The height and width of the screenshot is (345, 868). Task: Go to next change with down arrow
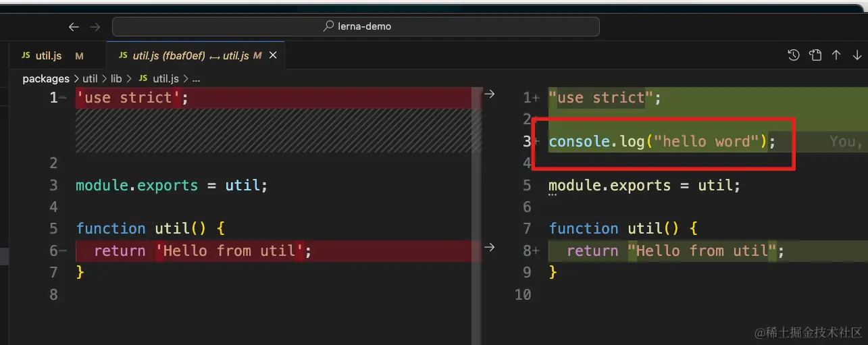(x=857, y=55)
